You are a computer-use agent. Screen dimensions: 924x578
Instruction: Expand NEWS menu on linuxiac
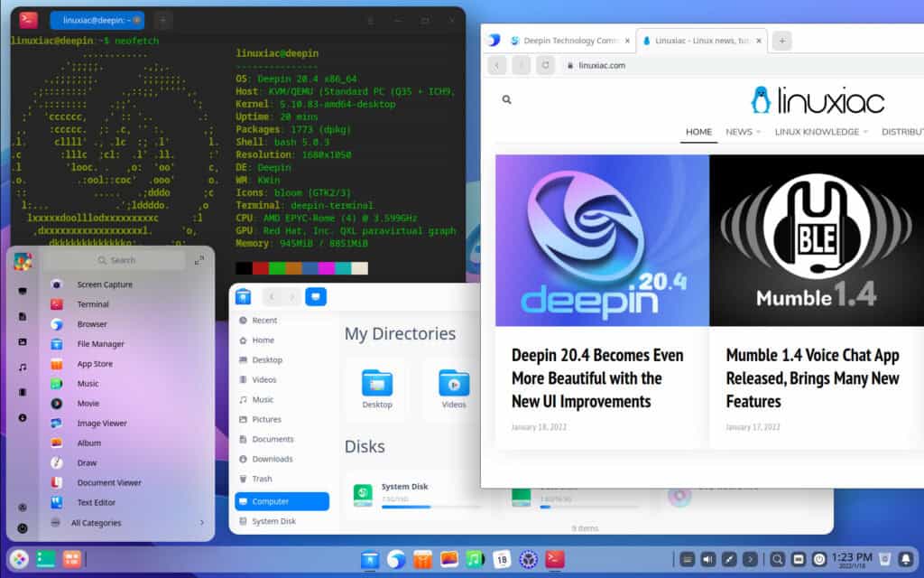[x=744, y=132]
